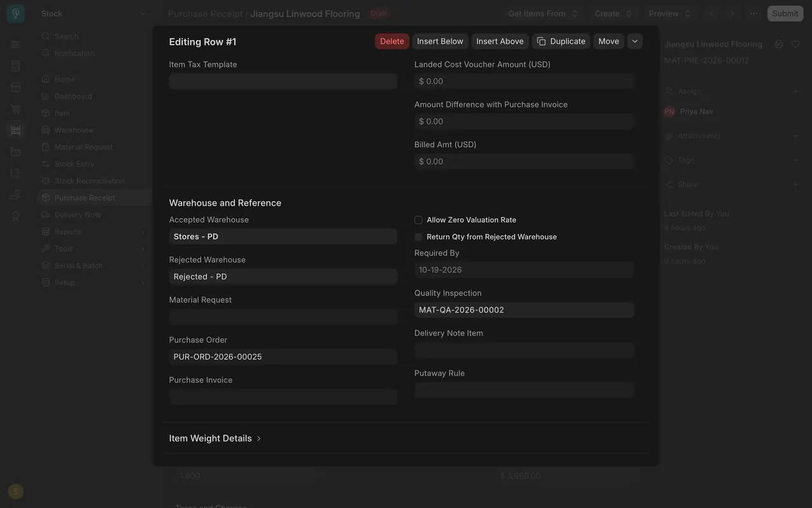Delete the row being edited
The height and width of the screenshot is (508, 812).
(x=392, y=41)
